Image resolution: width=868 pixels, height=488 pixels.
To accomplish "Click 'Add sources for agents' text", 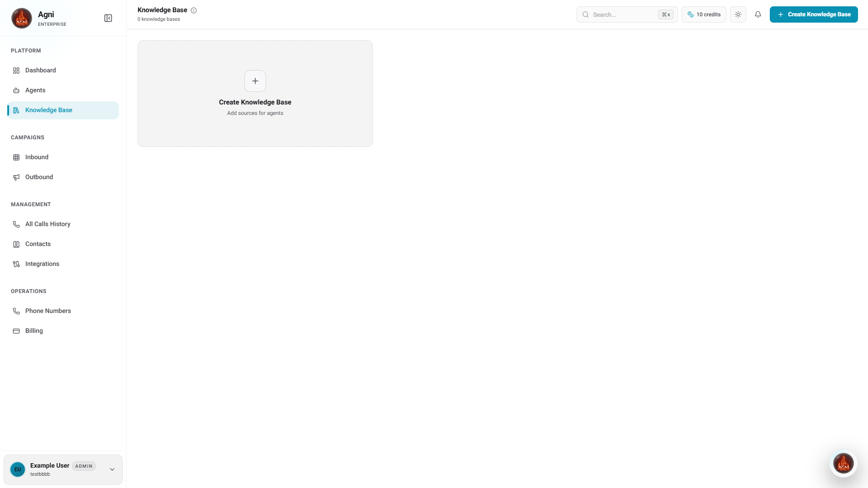I will [x=255, y=113].
